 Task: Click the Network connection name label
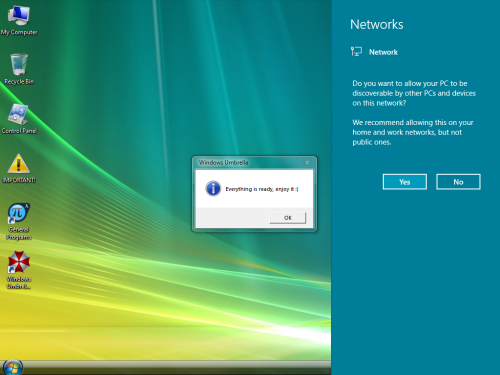[383, 52]
